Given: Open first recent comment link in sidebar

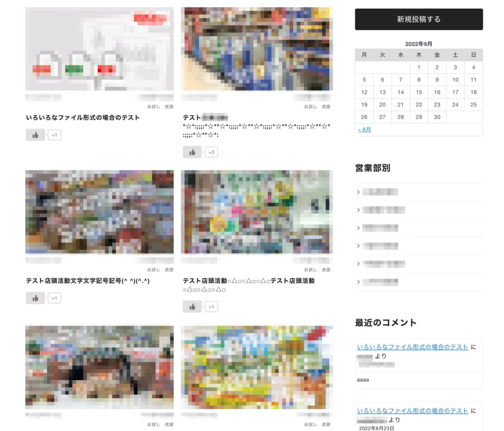Looking at the screenshot, I should tap(412, 347).
